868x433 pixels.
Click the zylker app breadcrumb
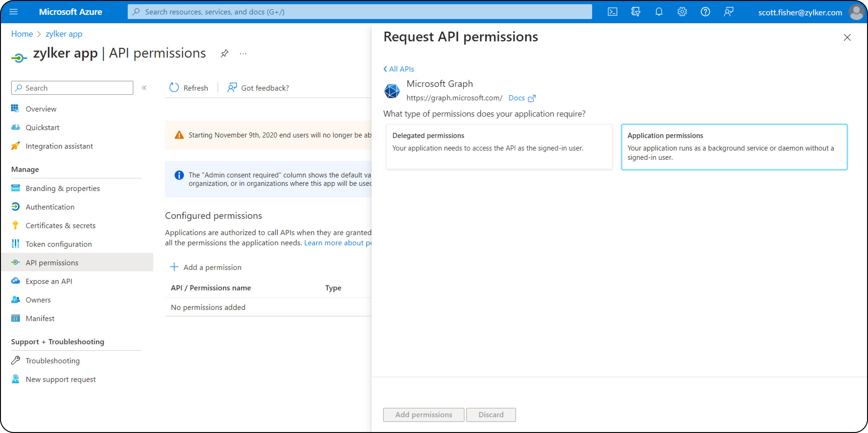64,34
